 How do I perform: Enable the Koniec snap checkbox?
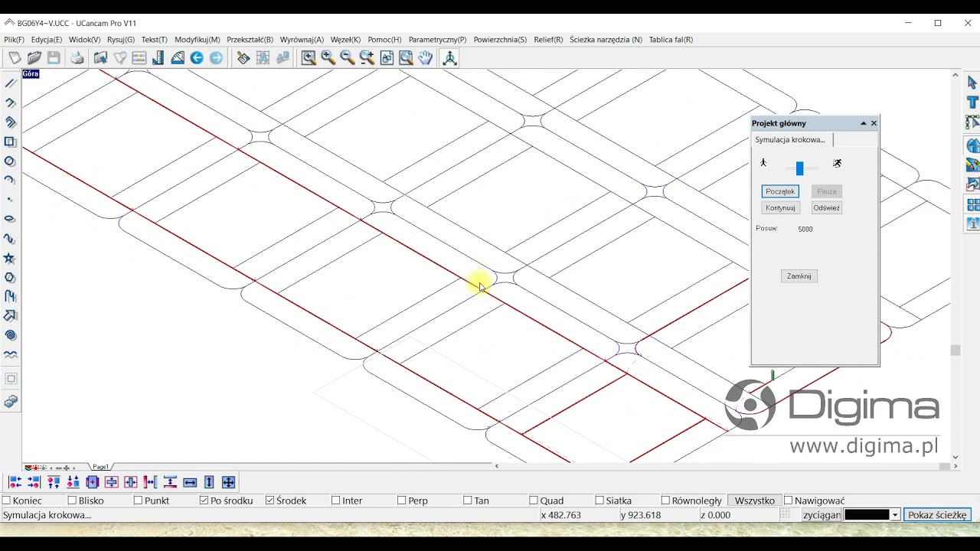click(x=7, y=500)
